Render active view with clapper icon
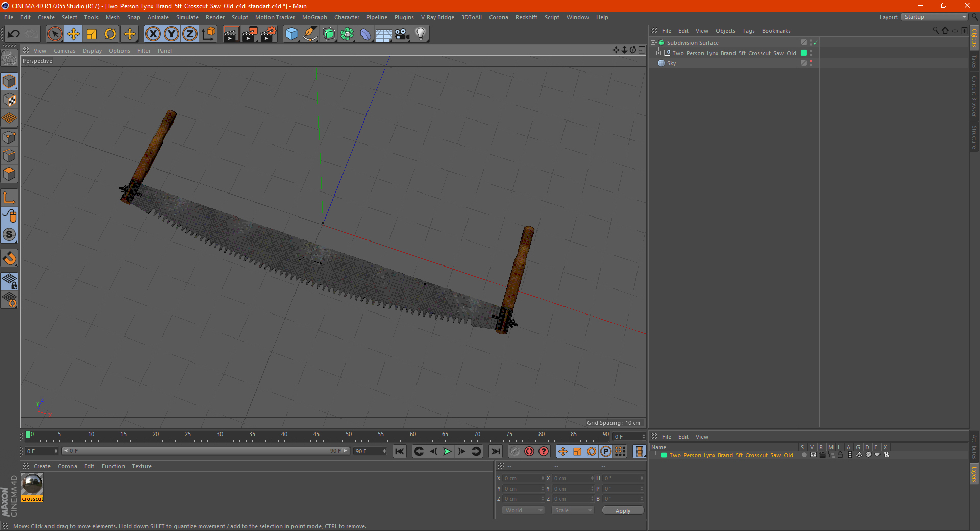Image resolution: width=980 pixels, height=531 pixels. (231, 34)
